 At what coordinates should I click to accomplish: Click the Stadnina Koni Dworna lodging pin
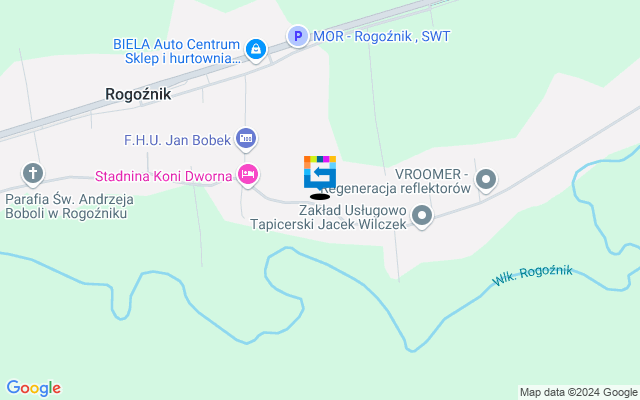click(247, 176)
